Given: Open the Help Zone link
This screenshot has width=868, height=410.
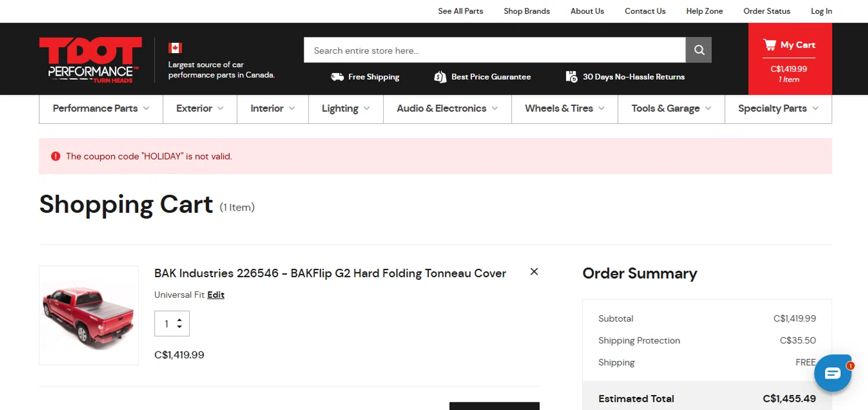Looking at the screenshot, I should click(704, 11).
